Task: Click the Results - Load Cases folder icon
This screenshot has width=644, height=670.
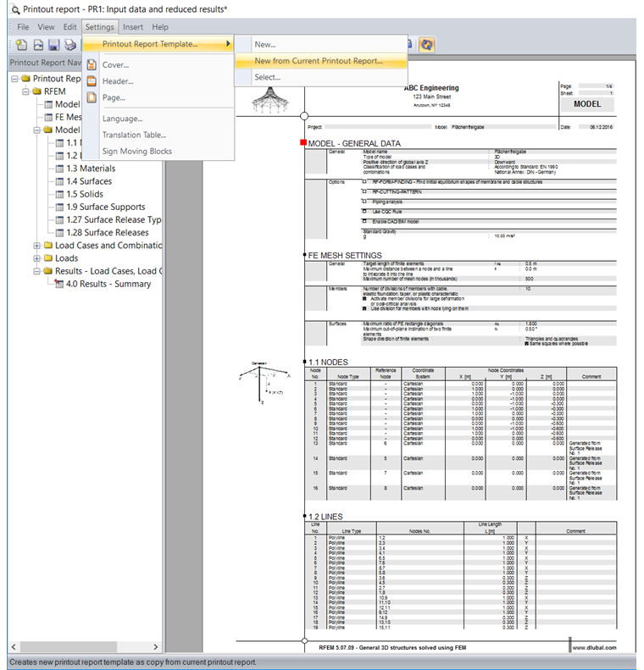Action: [x=48, y=270]
